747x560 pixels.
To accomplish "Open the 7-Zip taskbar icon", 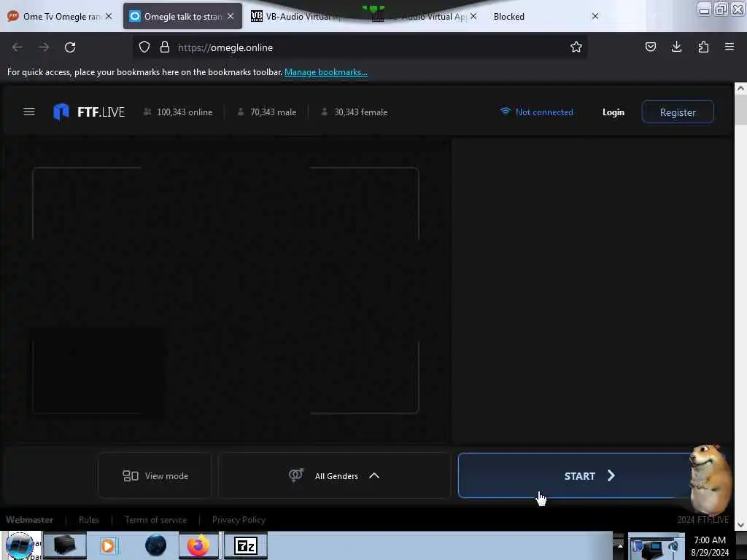I will pyautogui.click(x=245, y=545).
